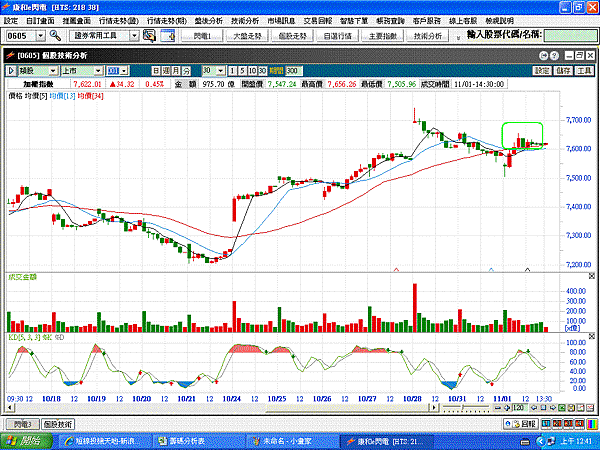Screen dimensions: 600x450
Task: Open the 30 minute value dropdown
Action: tap(220, 71)
